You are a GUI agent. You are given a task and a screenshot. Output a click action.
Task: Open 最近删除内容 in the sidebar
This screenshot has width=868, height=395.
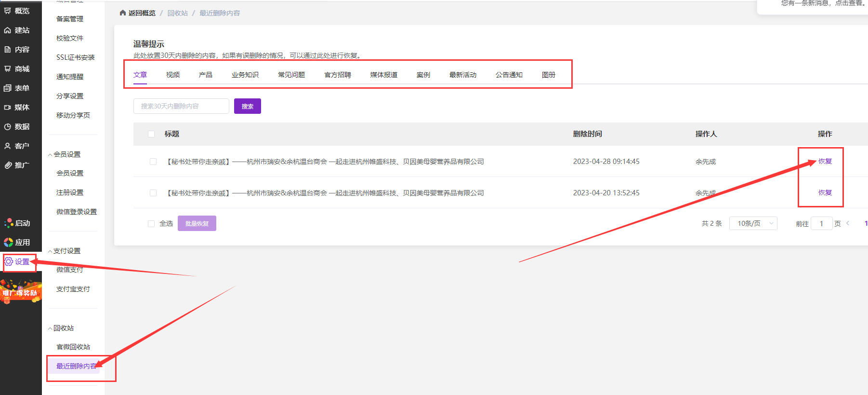(76, 366)
